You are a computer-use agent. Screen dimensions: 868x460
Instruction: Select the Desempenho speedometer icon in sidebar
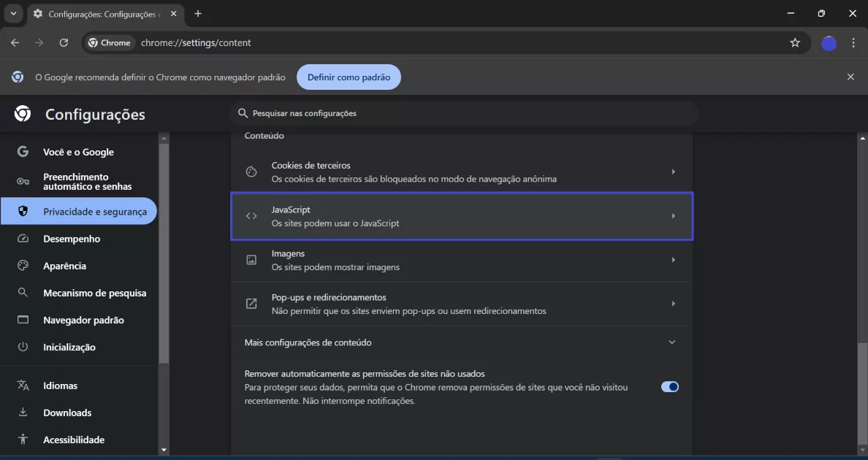(23, 238)
